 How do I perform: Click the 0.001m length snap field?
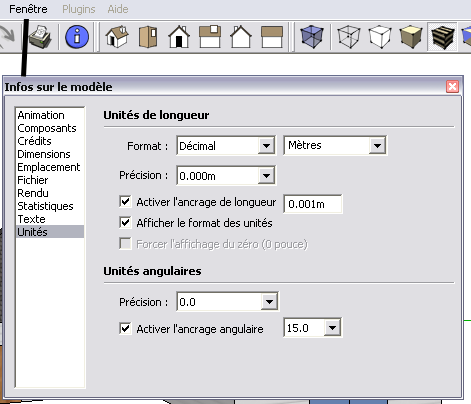click(313, 204)
